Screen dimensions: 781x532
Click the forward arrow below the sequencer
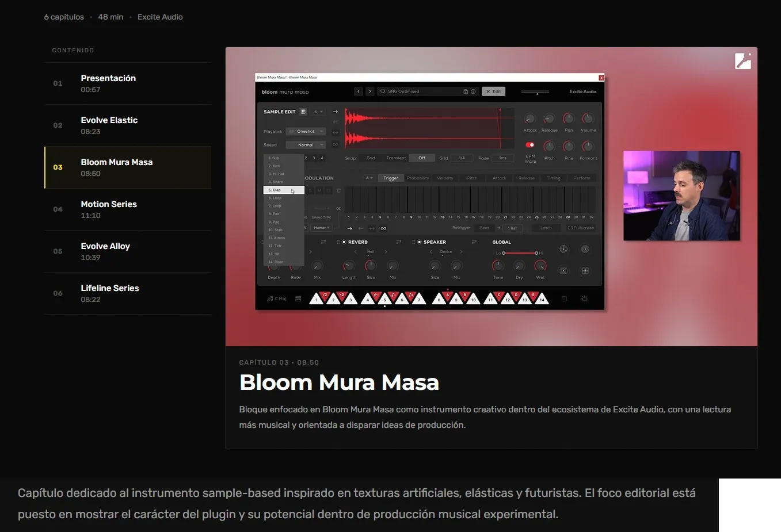(349, 228)
